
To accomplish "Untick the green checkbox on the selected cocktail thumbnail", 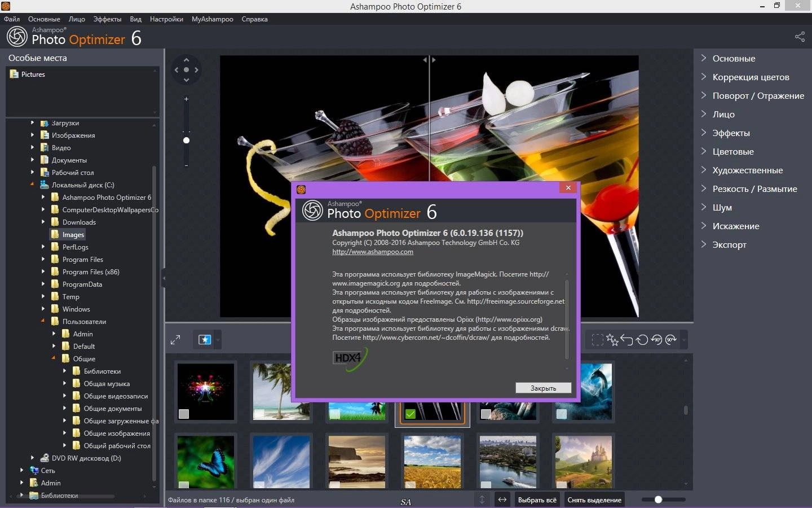I will (410, 414).
